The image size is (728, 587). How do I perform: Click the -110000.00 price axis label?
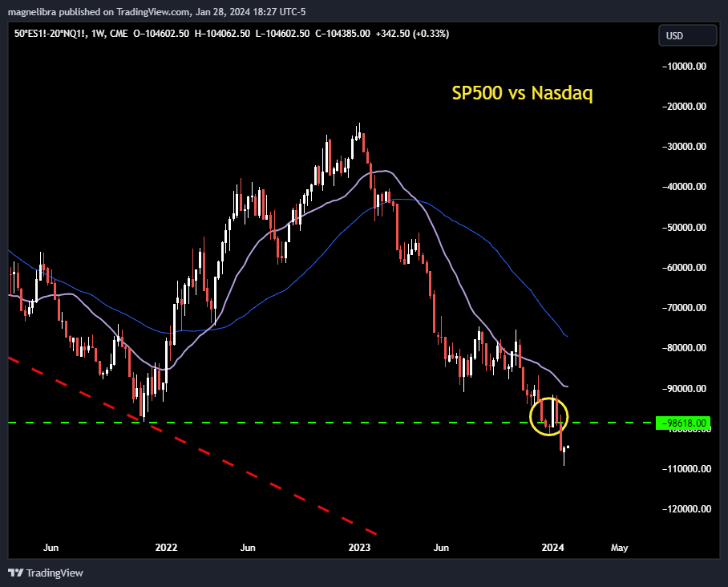point(686,468)
